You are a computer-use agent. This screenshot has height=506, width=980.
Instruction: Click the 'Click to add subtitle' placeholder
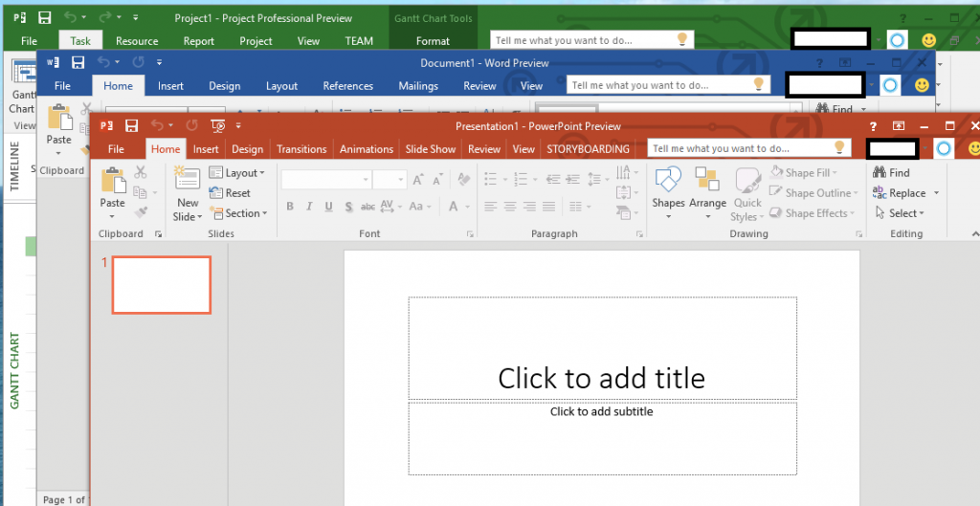click(602, 438)
